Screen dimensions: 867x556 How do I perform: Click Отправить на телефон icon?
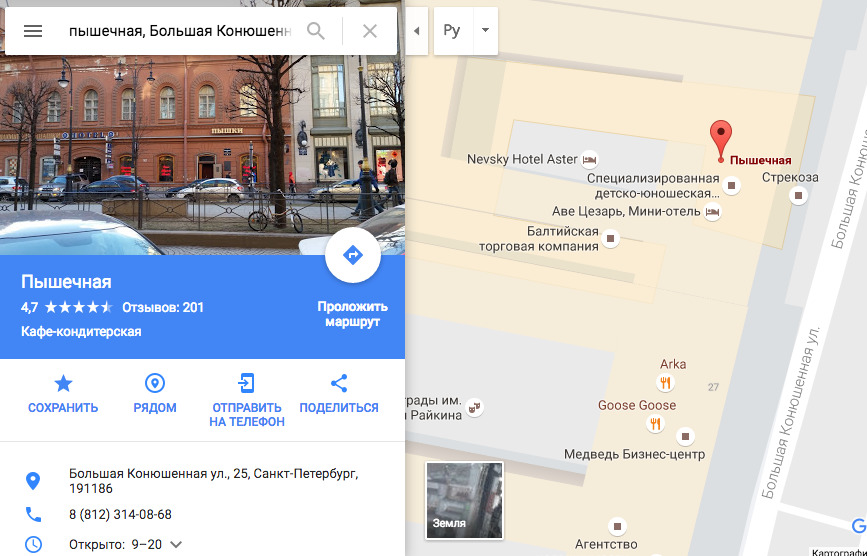click(x=247, y=383)
